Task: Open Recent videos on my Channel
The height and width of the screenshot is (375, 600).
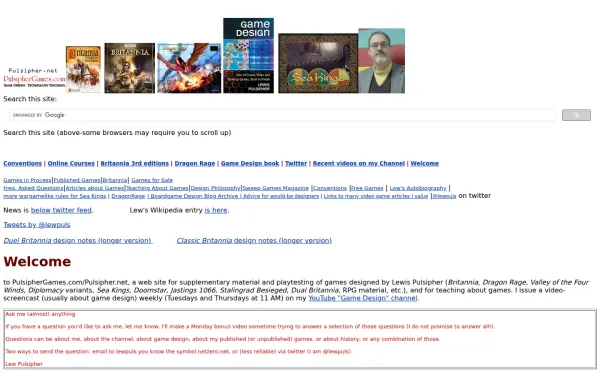Action: [x=359, y=163]
